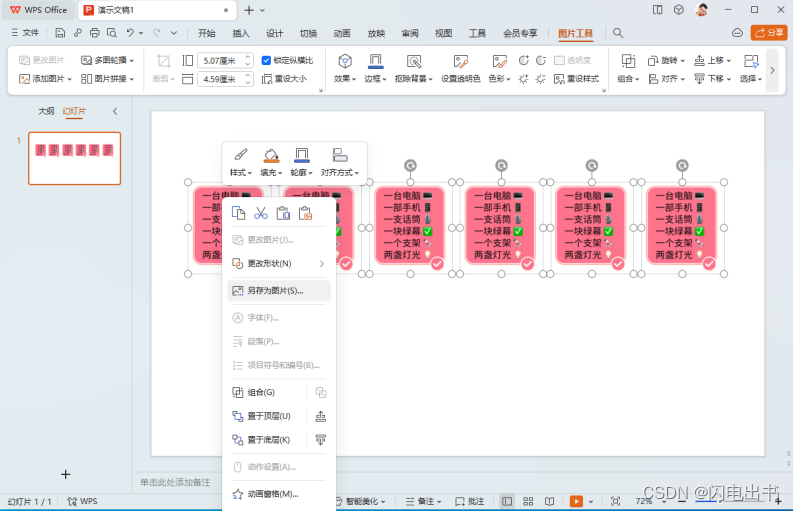The width and height of the screenshot is (794, 511).
Task: Click the new tab plus icon in title bar
Action: point(249,10)
